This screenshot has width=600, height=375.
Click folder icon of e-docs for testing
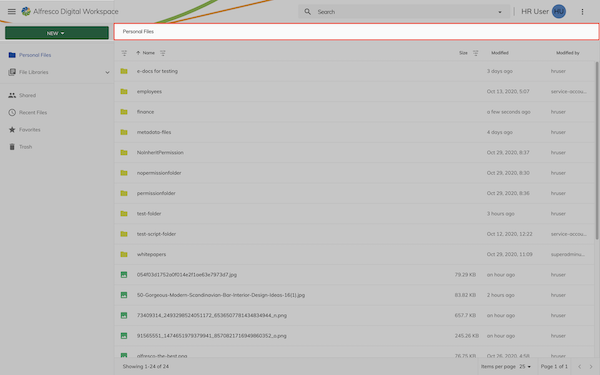click(124, 71)
